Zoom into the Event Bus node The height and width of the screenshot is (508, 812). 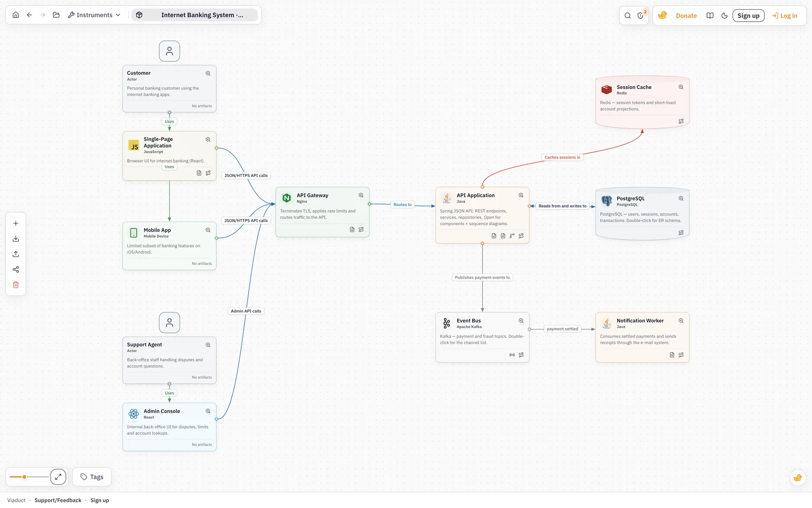(521, 321)
